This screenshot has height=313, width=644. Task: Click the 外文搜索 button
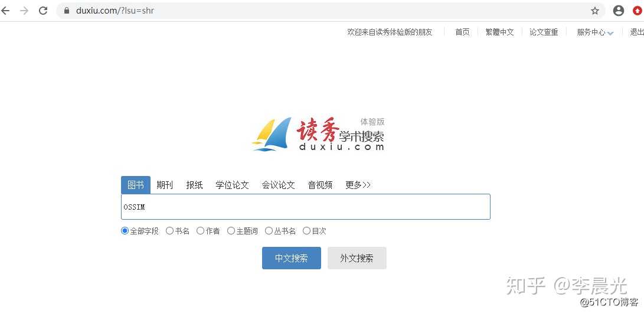pos(357,258)
